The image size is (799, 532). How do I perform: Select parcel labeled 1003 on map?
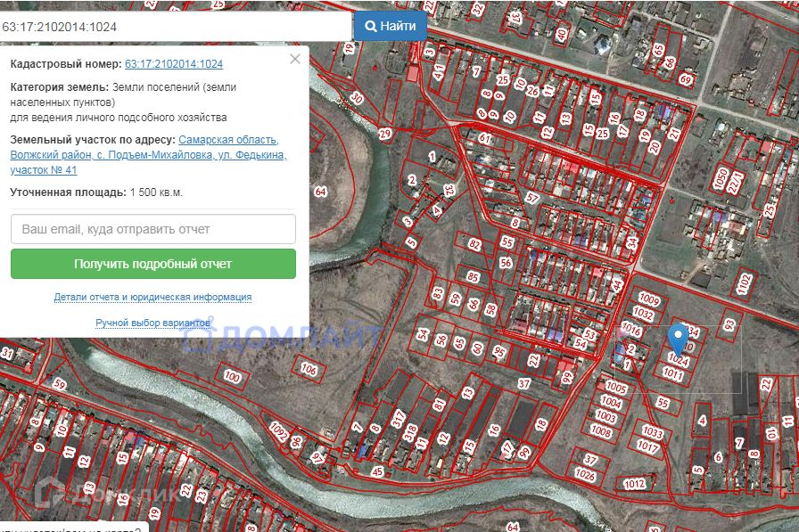pos(605,417)
